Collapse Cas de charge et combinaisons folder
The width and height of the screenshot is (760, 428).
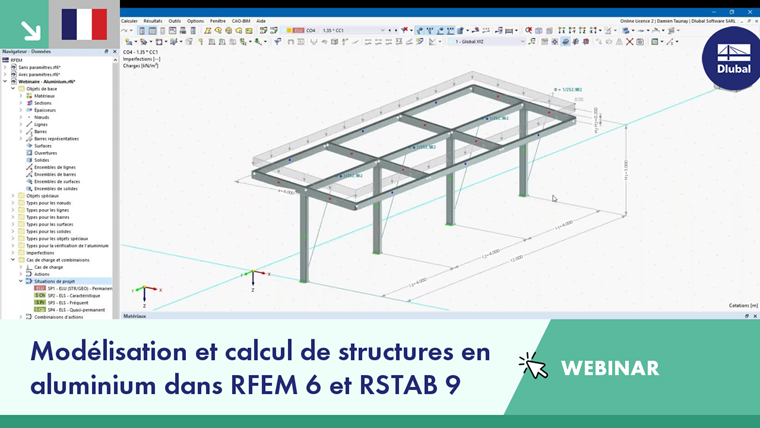[x=13, y=260]
